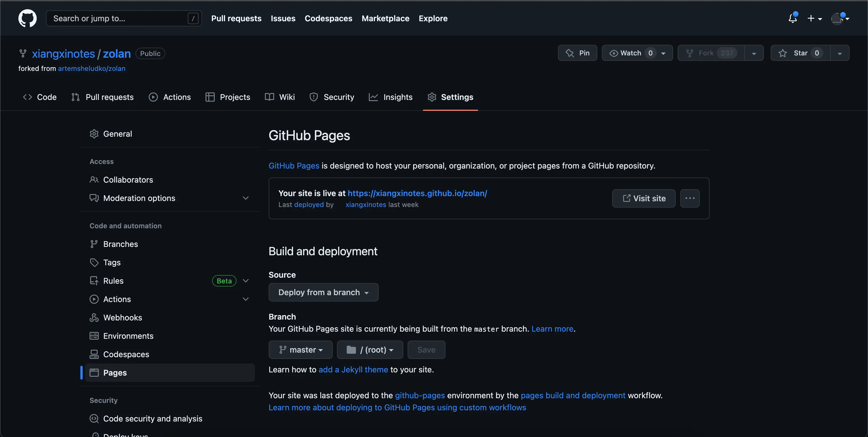Open the add a Jekyll theme link

[x=353, y=369]
